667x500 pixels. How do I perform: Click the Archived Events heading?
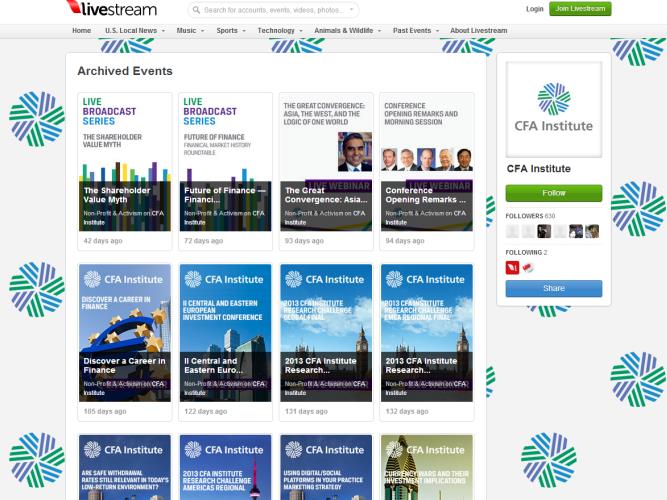(125, 71)
